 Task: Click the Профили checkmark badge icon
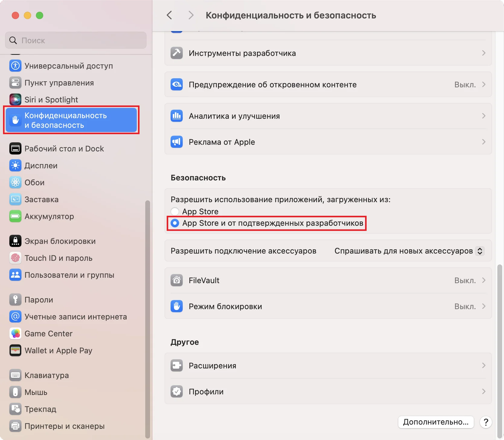[177, 392]
